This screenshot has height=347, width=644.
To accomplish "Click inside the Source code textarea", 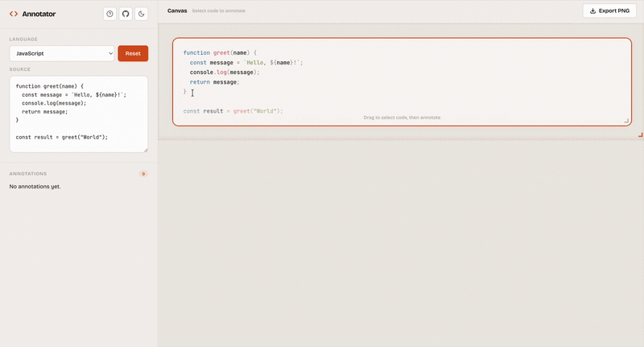I will tap(78, 114).
